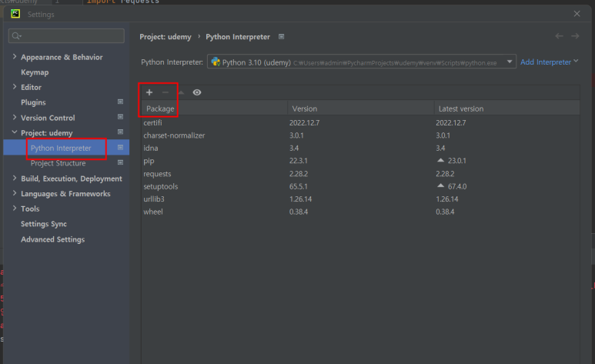Click wheel latest version 0.38.4
This screenshot has width=595, height=364.
click(445, 212)
